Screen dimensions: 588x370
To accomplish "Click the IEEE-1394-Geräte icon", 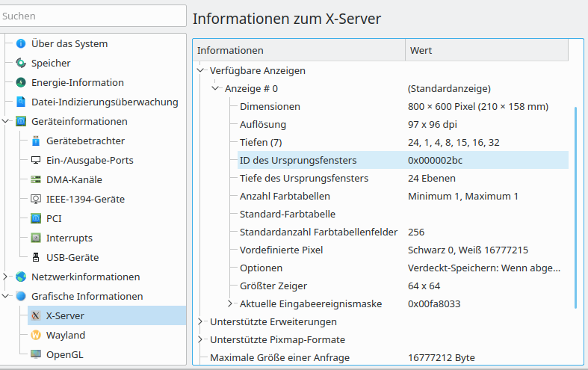I will point(36,199).
